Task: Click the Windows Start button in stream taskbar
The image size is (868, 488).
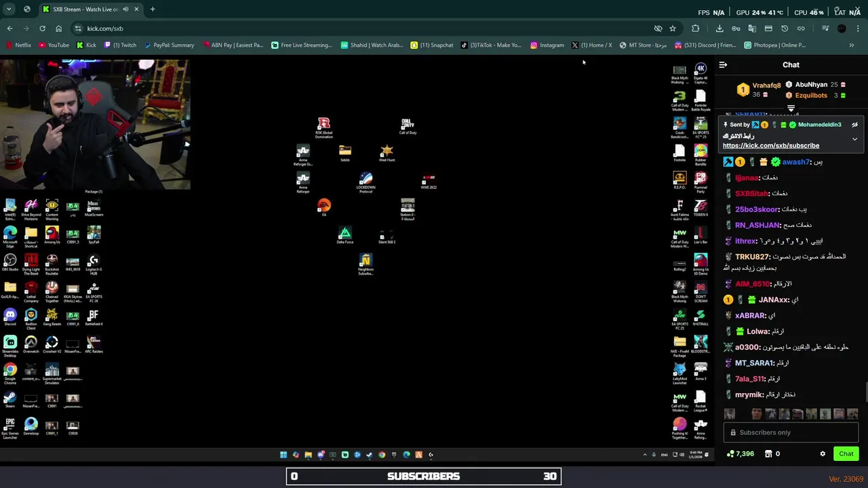Action: [x=283, y=455]
